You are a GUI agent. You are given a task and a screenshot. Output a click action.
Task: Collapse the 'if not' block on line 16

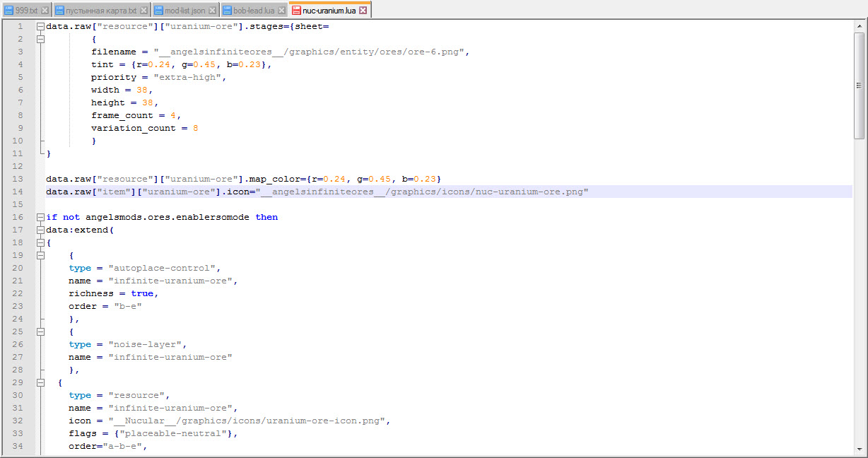coord(40,217)
